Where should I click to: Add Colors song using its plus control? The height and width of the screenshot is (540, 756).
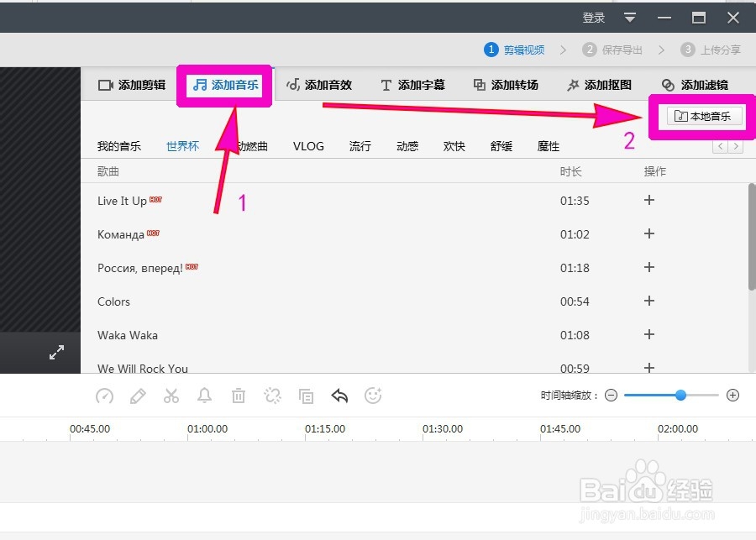click(648, 301)
